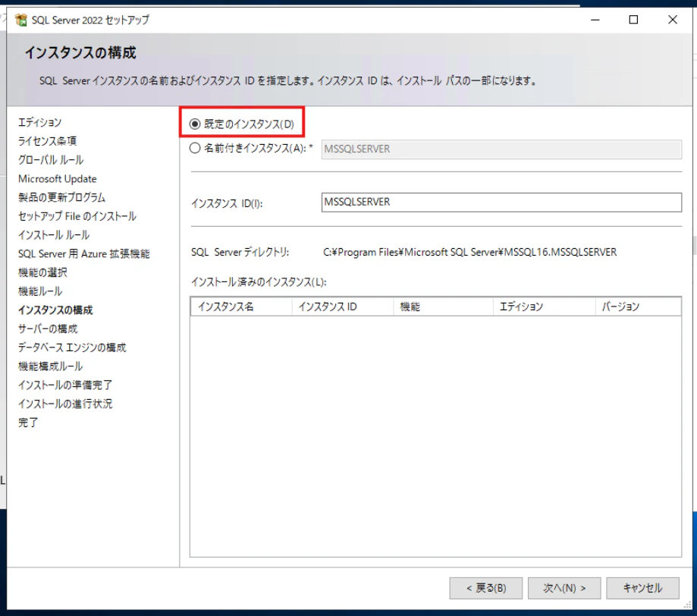Image resolution: width=697 pixels, height=616 pixels.
Task: Select the 機能ルール step
Action: coord(40,291)
